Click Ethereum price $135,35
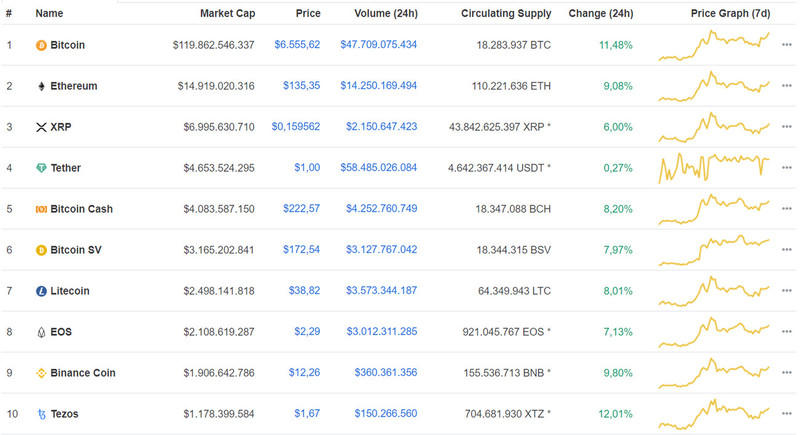Viewport: 800px width, 435px height. click(x=302, y=86)
